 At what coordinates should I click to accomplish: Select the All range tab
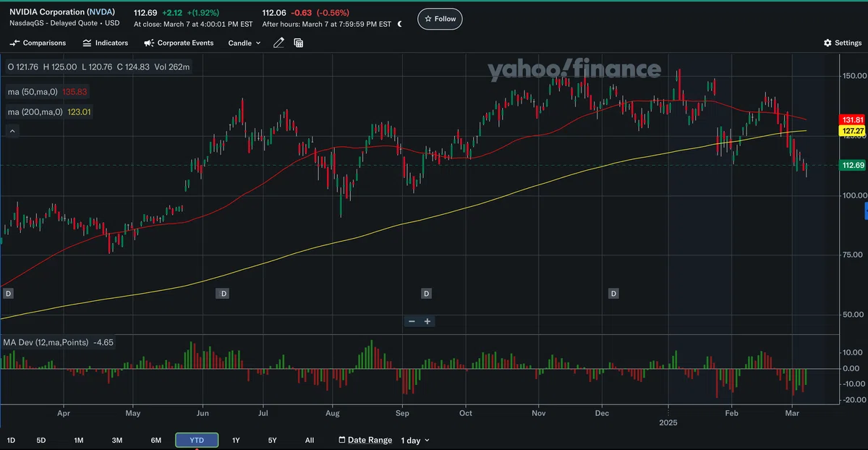pyautogui.click(x=310, y=440)
